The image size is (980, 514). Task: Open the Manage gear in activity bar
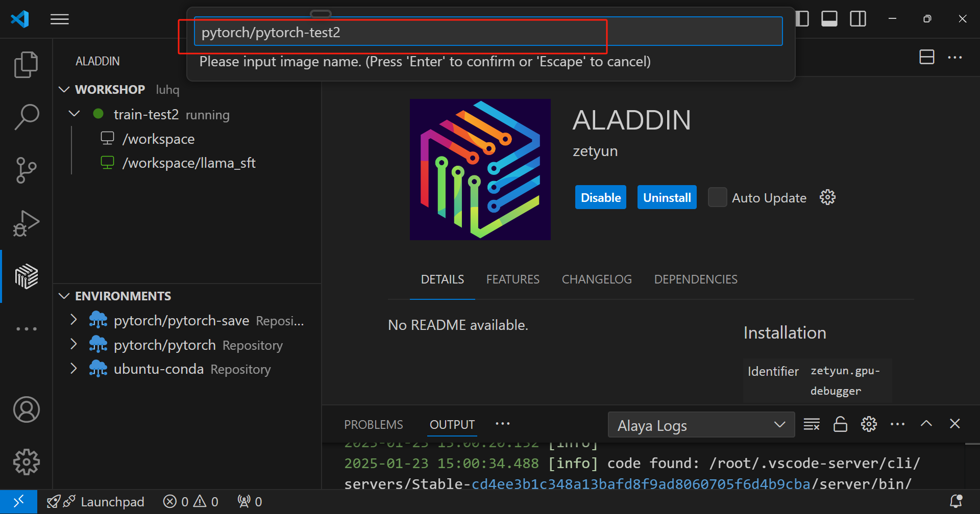pyautogui.click(x=26, y=462)
